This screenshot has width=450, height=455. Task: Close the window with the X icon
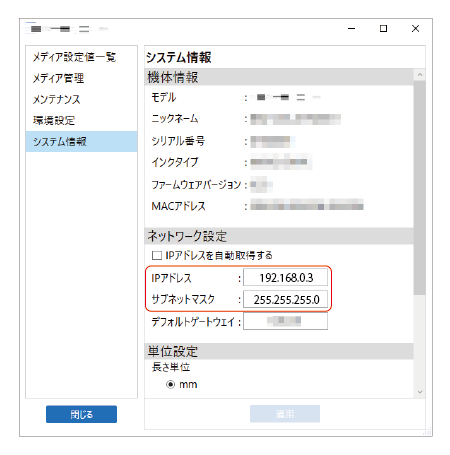[415, 29]
